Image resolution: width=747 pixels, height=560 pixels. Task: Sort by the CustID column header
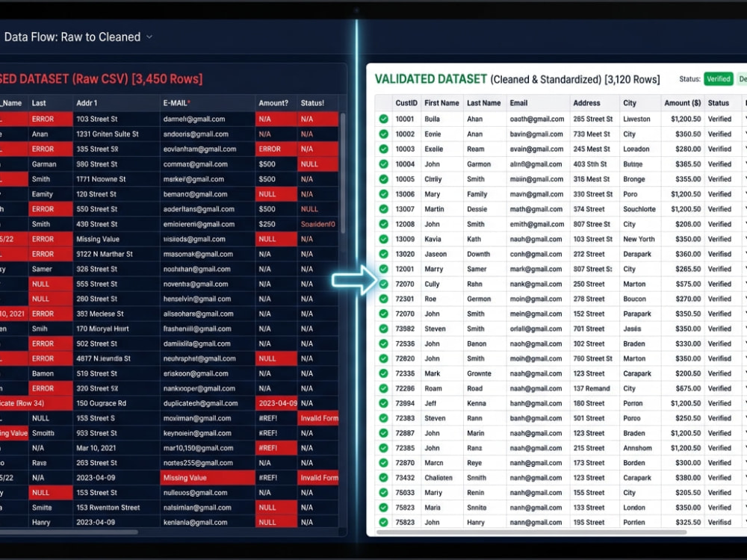(x=406, y=103)
